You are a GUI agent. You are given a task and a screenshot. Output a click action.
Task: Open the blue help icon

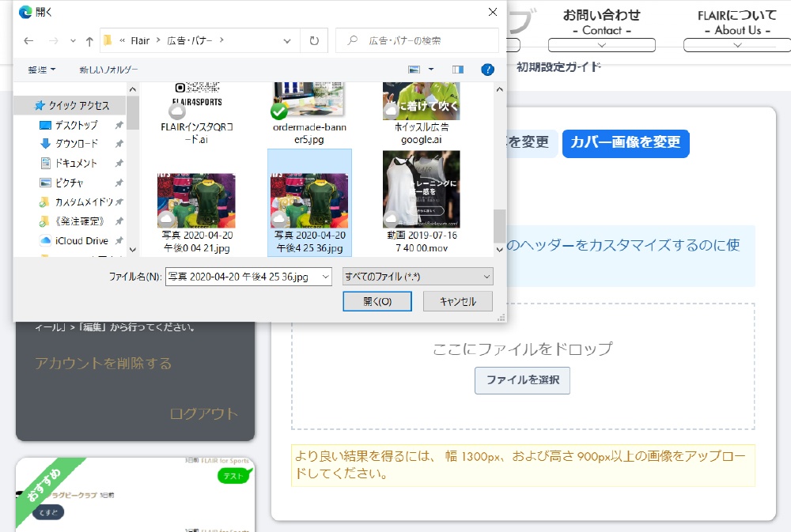tap(487, 70)
